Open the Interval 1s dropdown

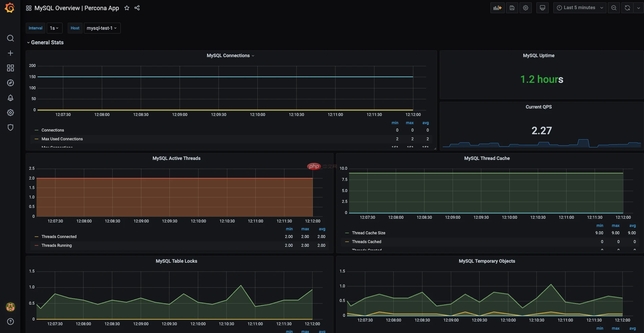click(54, 28)
